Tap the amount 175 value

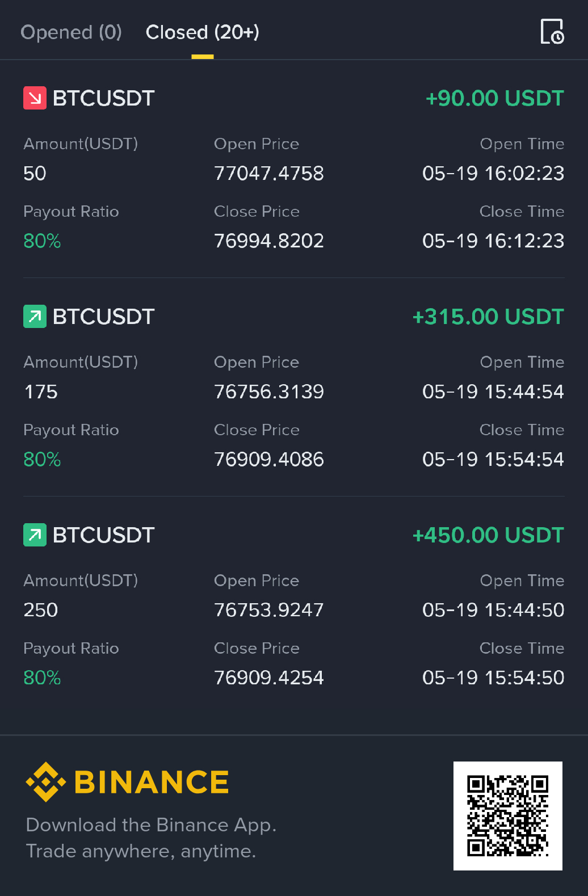(x=41, y=392)
